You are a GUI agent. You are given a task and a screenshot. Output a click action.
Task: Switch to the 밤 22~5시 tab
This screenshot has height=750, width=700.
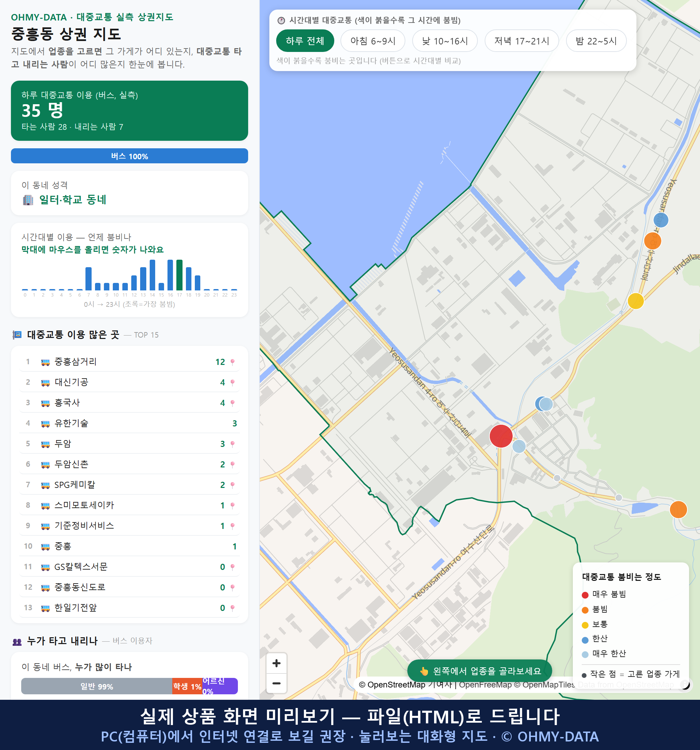point(596,41)
